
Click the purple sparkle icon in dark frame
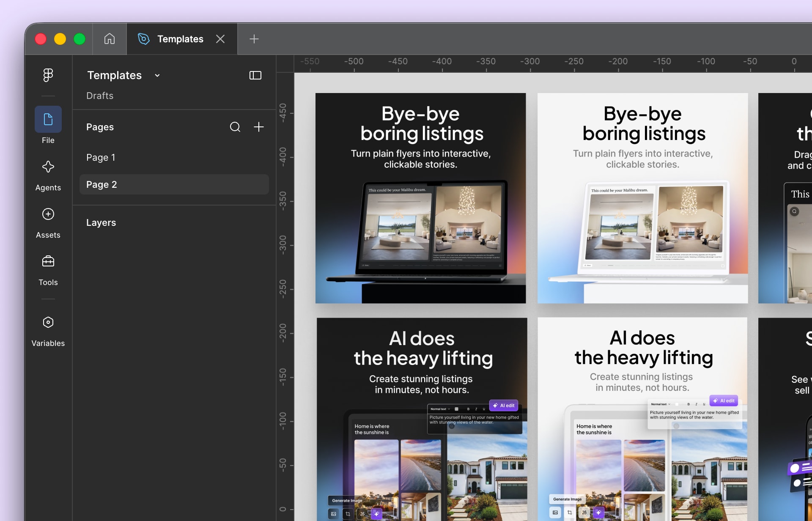tap(377, 514)
